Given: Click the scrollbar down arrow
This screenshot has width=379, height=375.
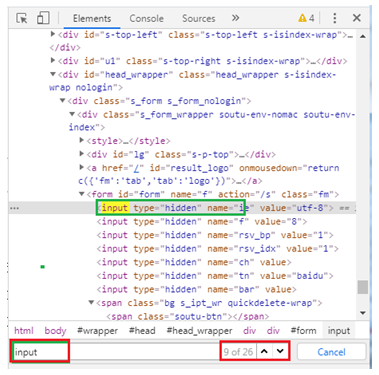Looking at the screenshot, I should [x=363, y=313].
